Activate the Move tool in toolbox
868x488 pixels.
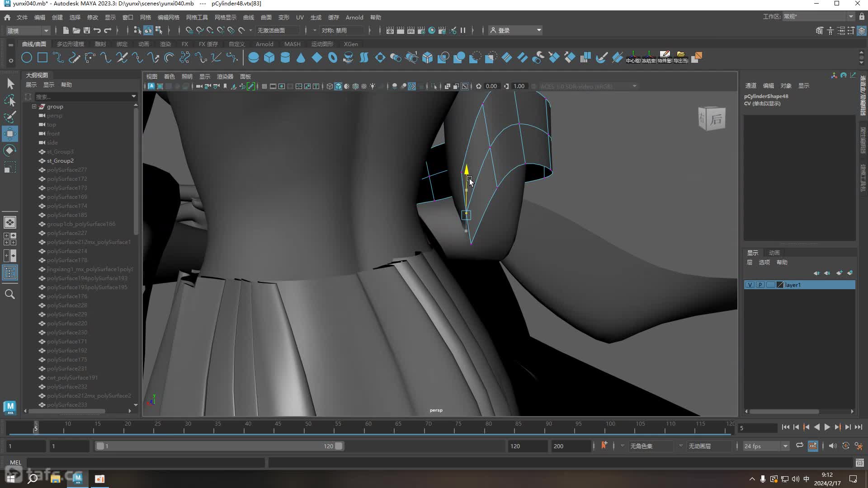coord(10,134)
